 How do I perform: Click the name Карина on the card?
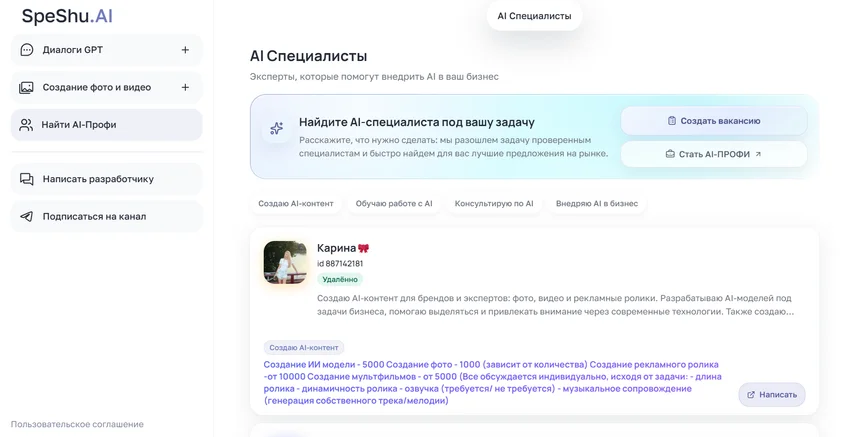coord(337,248)
